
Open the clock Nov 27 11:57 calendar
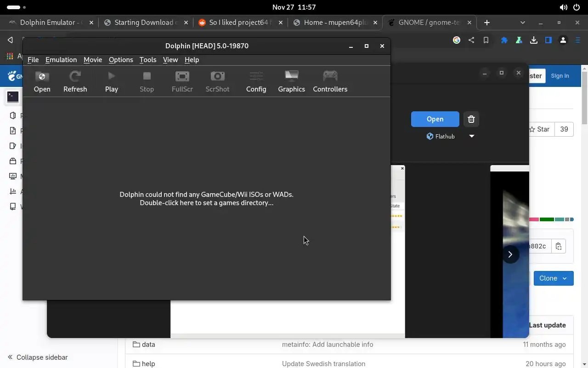click(x=294, y=7)
